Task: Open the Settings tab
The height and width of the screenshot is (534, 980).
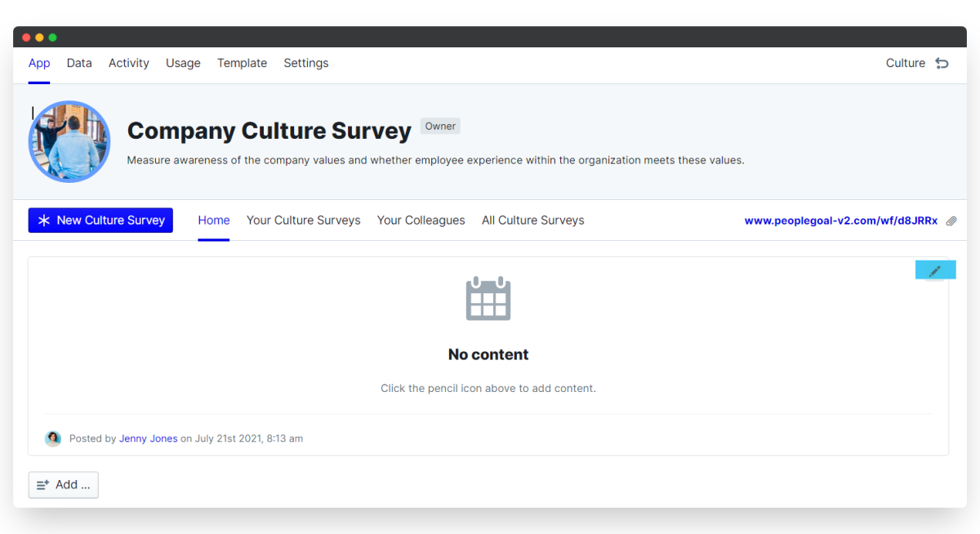Action: (x=306, y=63)
